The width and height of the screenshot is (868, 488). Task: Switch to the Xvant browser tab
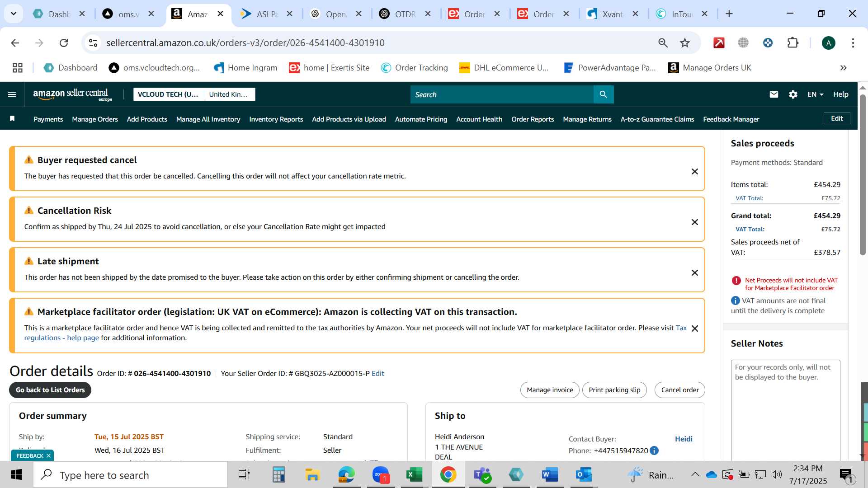pos(612,14)
